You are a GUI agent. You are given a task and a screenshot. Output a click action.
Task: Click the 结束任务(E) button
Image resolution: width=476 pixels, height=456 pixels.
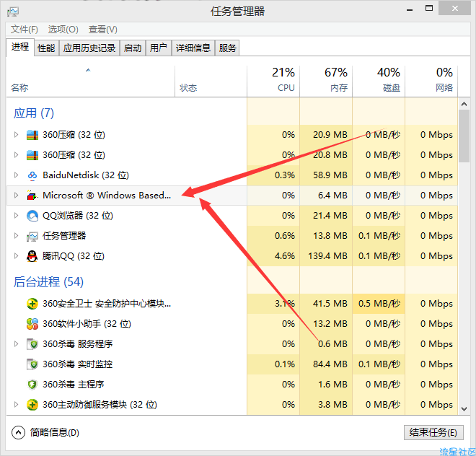(x=433, y=432)
